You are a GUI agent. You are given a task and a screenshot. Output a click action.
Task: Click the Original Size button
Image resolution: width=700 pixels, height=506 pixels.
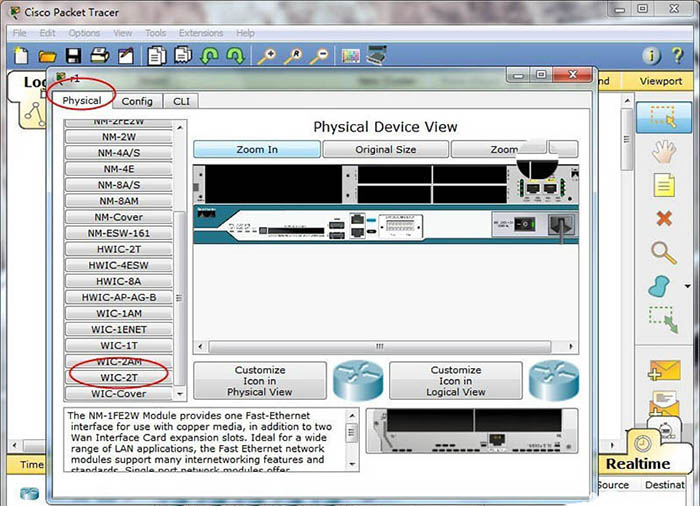click(385, 149)
